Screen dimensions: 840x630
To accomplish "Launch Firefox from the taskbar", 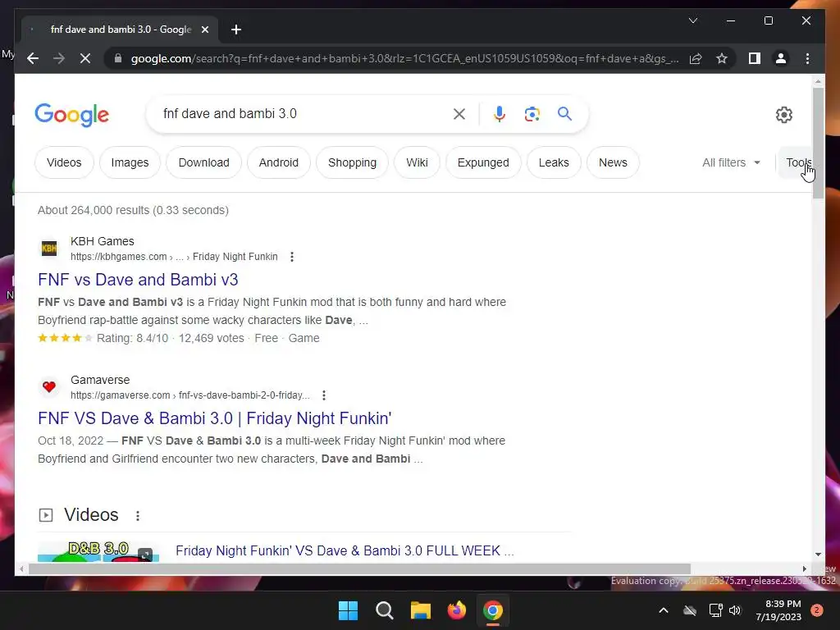I will click(456, 610).
